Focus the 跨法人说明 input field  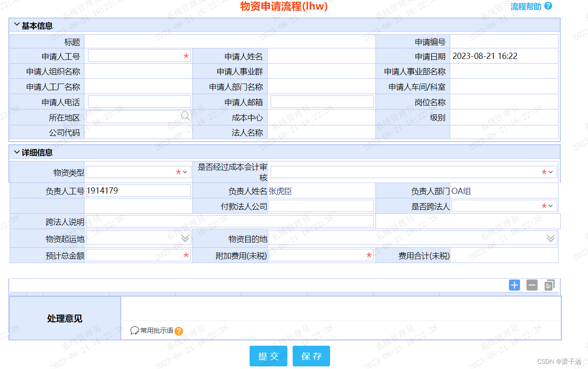pos(230,221)
